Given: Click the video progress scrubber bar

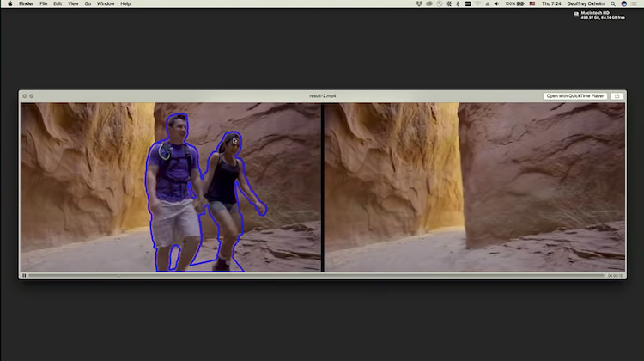Looking at the screenshot, I should 317,276.
